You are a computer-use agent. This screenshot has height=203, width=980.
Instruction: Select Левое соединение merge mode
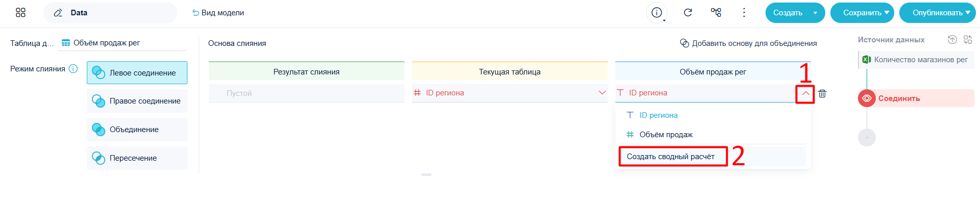point(137,73)
